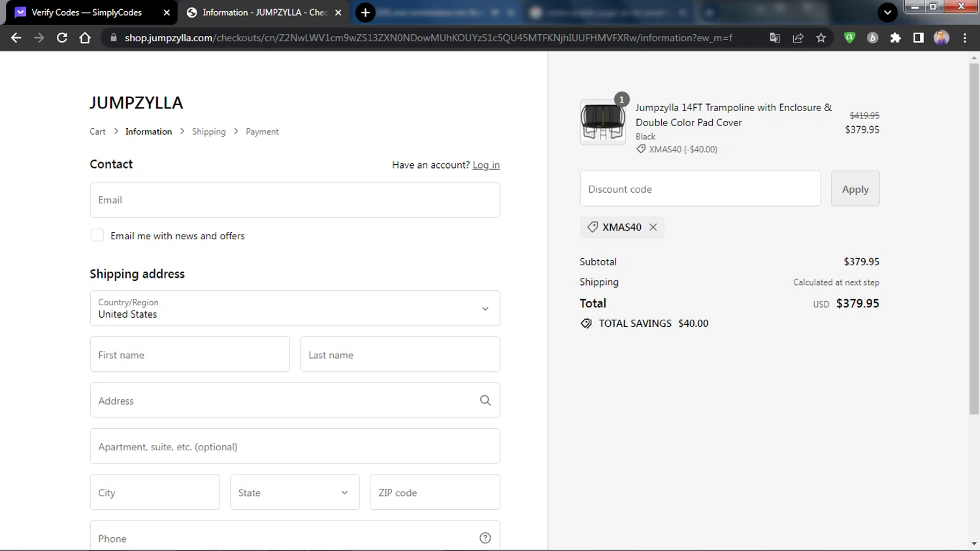
Task: Click the Log in link
Action: click(x=486, y=165)
